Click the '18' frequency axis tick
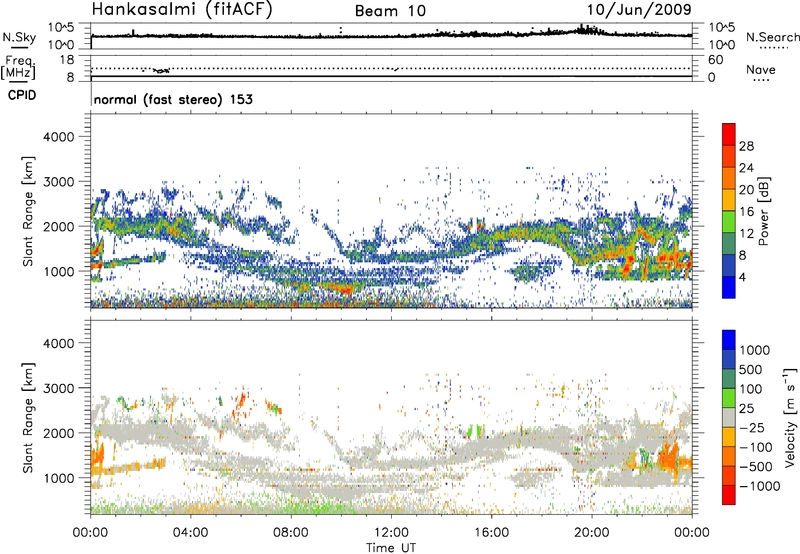This screenshot has height=554, width=800. (x=67, y=60)
